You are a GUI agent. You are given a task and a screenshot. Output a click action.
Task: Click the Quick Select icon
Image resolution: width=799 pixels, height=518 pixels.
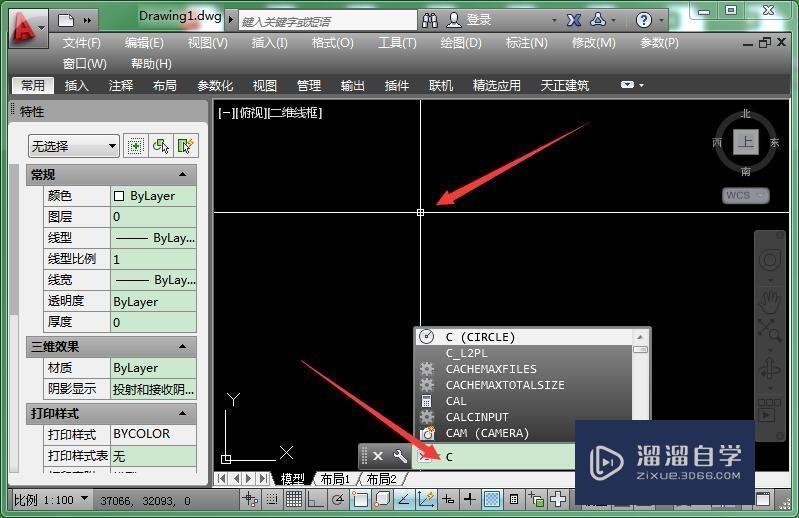[x=185, y=147]
